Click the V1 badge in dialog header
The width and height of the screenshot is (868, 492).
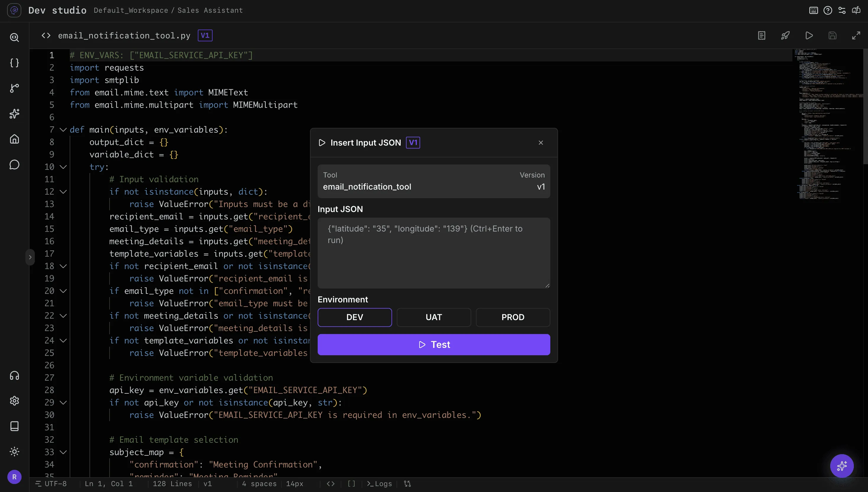pos(413,143)
